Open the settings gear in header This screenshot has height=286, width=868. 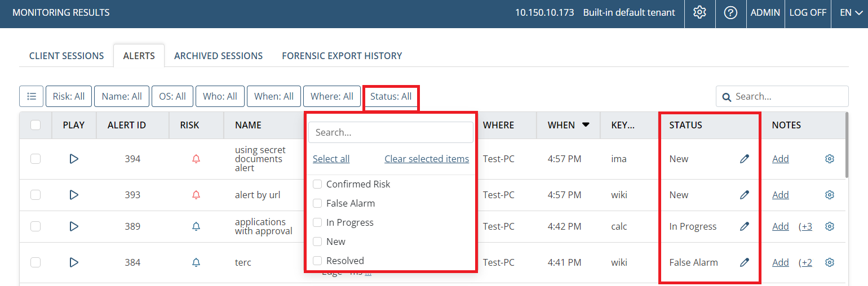[x=699, y=12]
